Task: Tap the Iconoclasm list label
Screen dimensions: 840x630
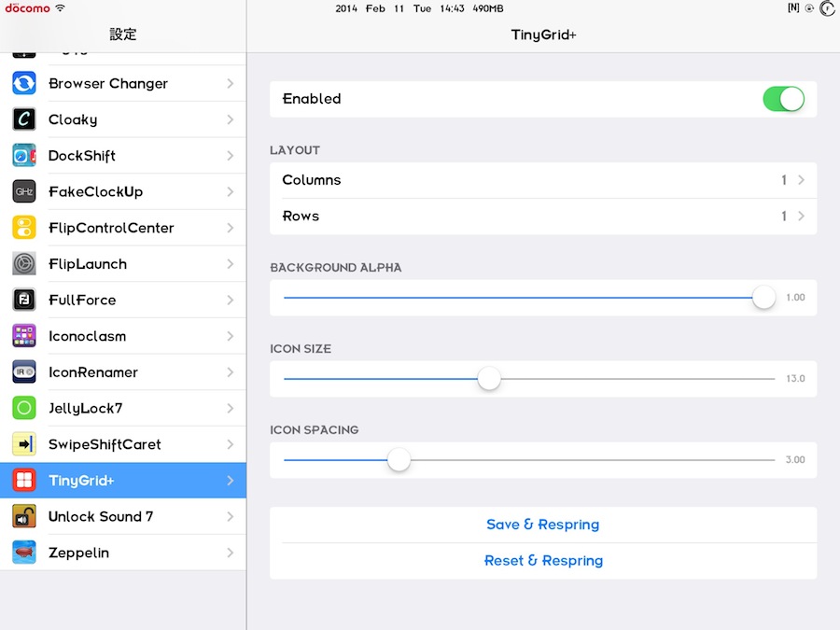Action: (x=88, y=336)
